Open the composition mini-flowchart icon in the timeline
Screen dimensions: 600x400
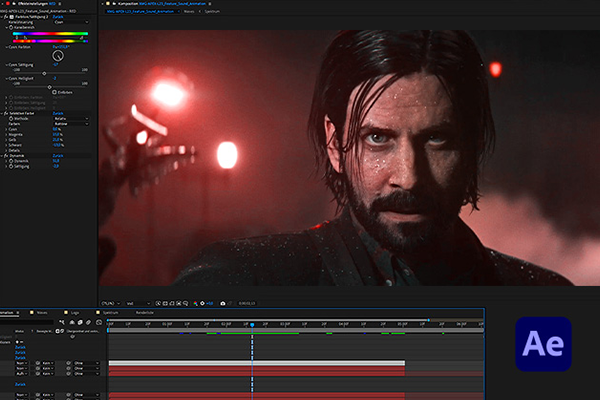[62, 322]
